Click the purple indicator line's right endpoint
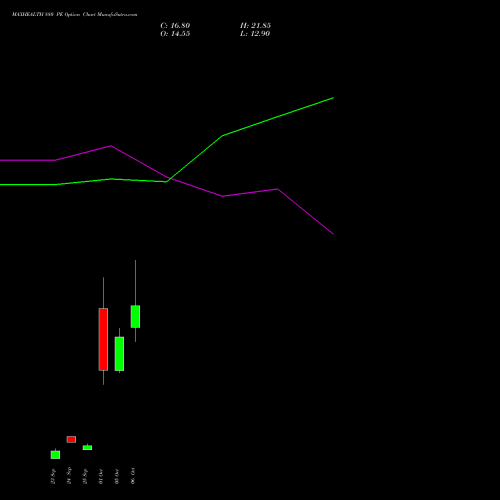The width and height of the screenshot is (500, 500). pos(333,234)
